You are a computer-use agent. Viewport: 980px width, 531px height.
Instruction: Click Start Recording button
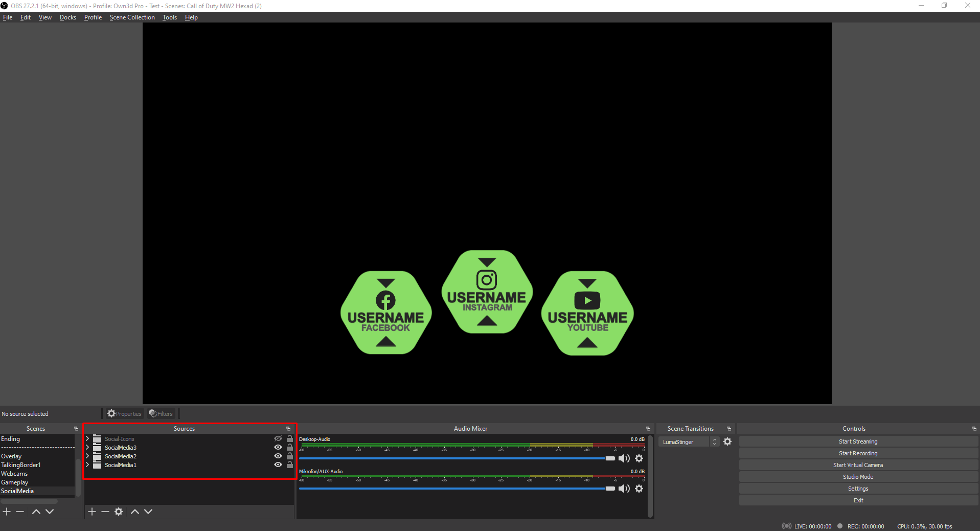tap(858, 453)
